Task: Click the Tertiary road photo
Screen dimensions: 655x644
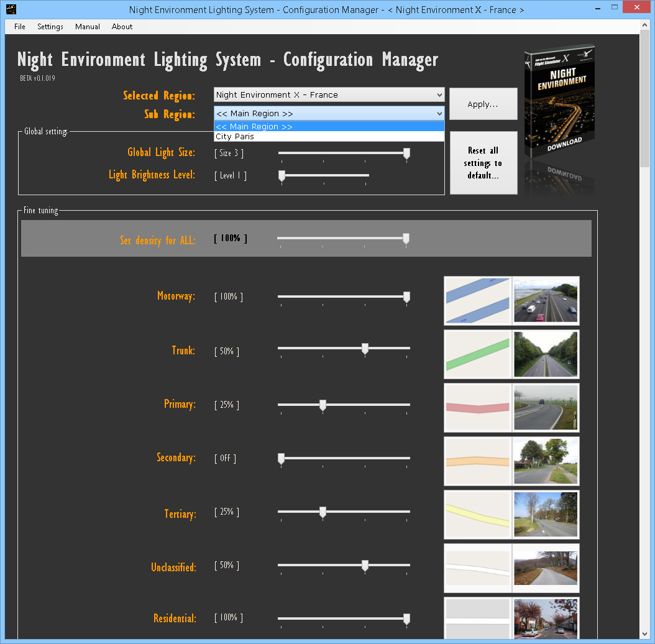Action: click(546, 515)
